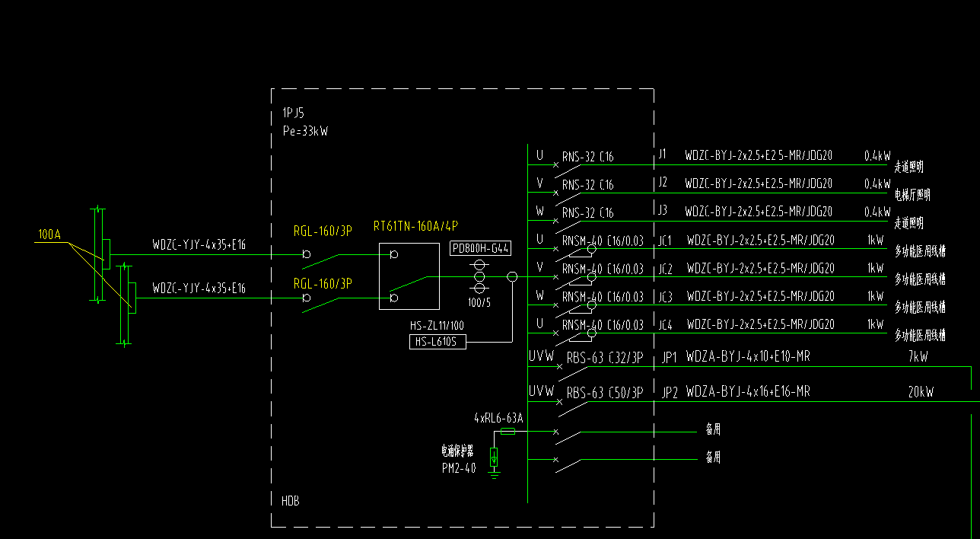Viewport: 980px width, 539px height.
Task: Click the Pe=33kW load text
Action: click(305, 131)
